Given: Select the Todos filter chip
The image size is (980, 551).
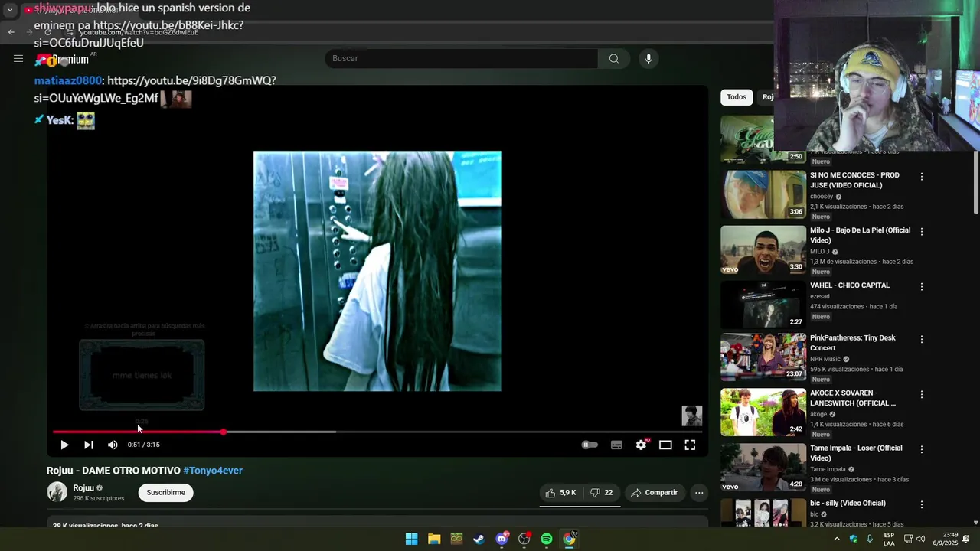Looking at the screenshot, I should tap(737, 97).
